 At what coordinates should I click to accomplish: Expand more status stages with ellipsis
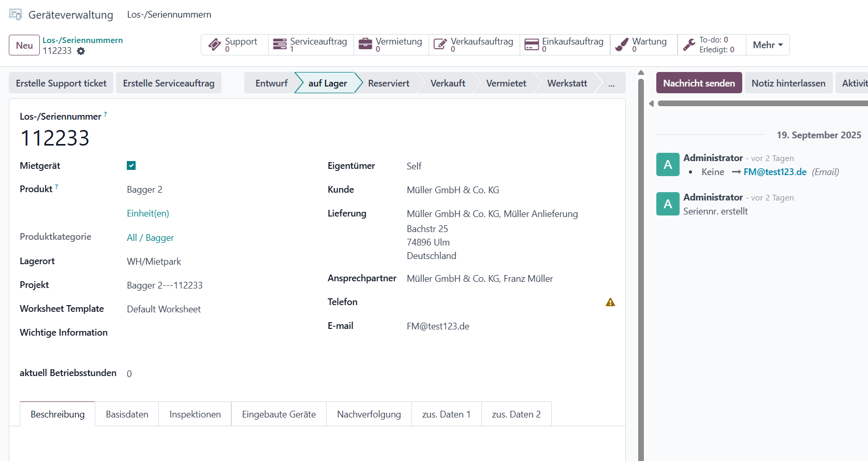coord(611,83)
